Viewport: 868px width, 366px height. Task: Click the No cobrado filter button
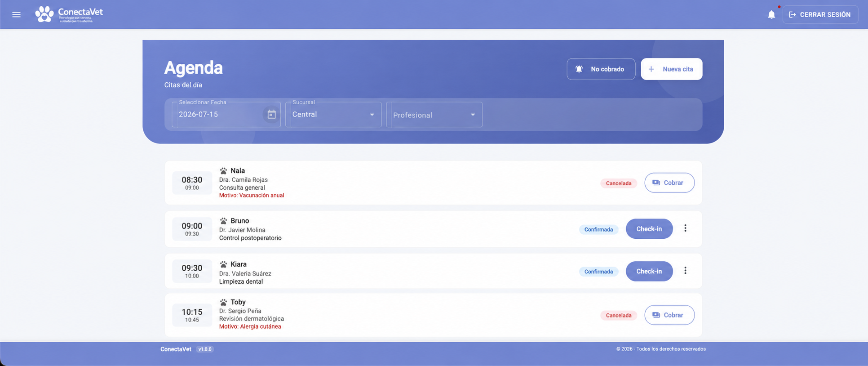click(x=601, y=69)
